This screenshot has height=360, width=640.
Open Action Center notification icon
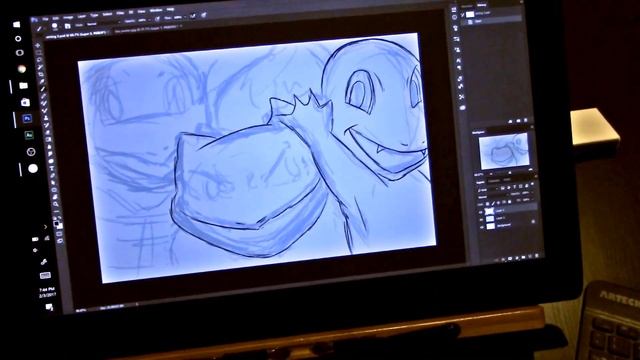pos(49,307)
